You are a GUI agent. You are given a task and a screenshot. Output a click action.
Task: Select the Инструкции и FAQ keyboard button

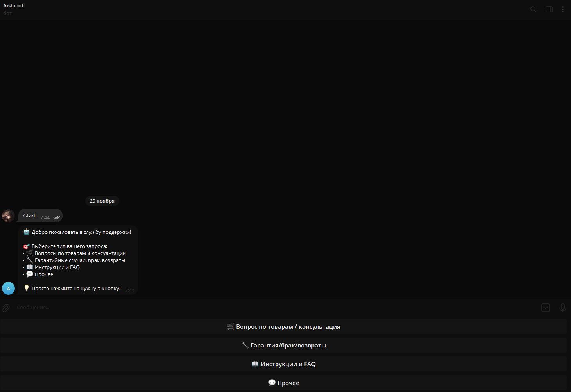[x=283, y=364]
